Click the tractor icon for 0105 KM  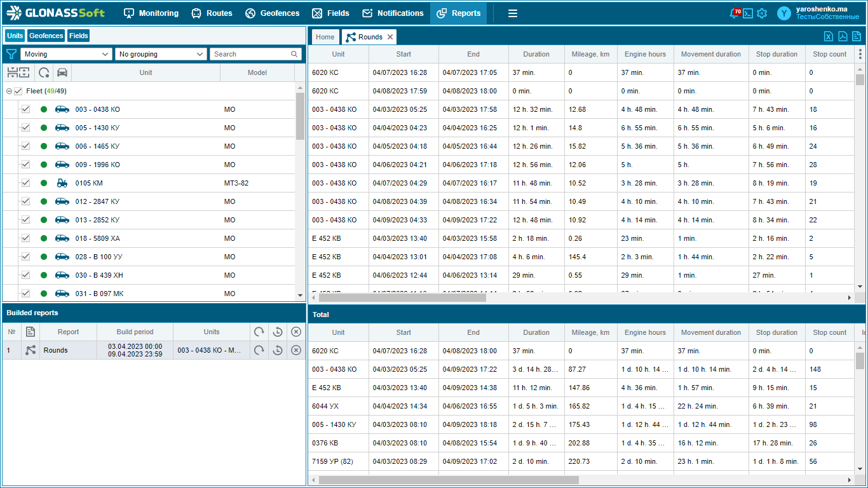pos(62,183)
